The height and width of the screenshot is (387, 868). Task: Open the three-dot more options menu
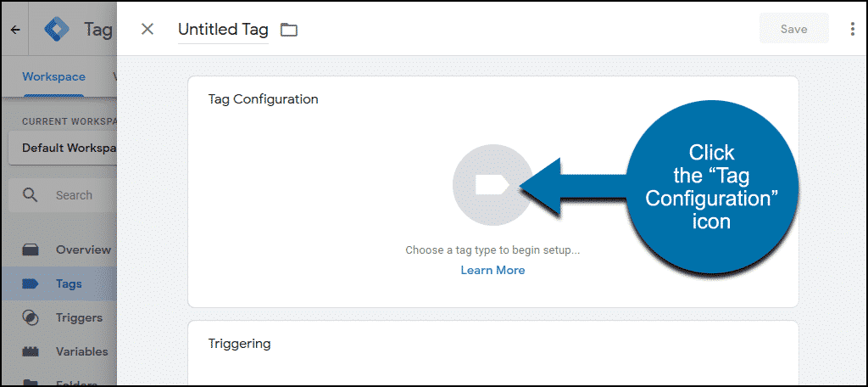point(853,29)
